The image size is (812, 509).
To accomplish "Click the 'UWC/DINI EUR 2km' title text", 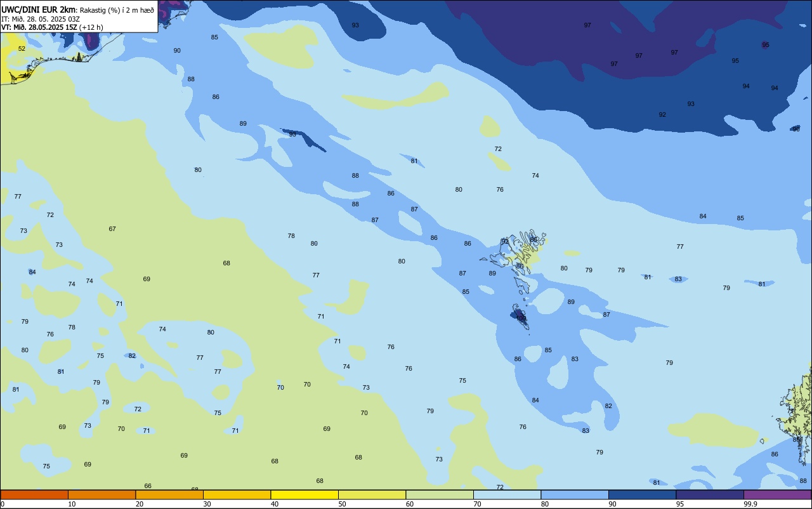I will 38,10.
